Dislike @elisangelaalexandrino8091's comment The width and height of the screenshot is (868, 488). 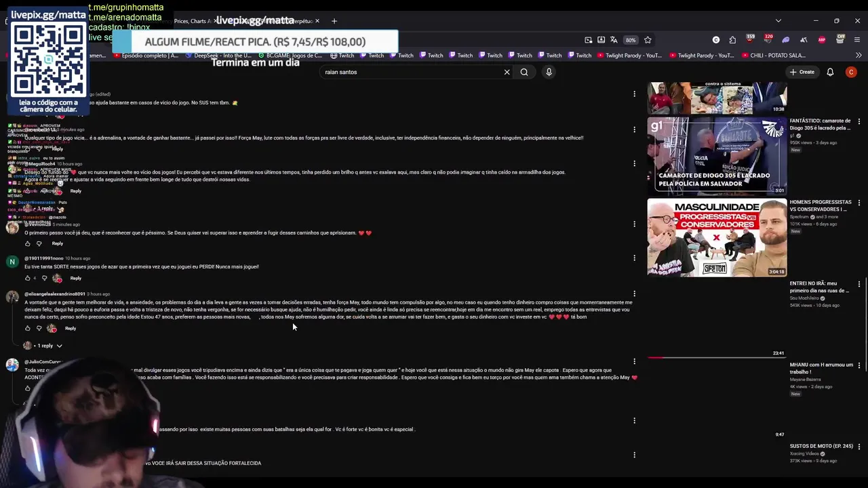click(39, 328)
